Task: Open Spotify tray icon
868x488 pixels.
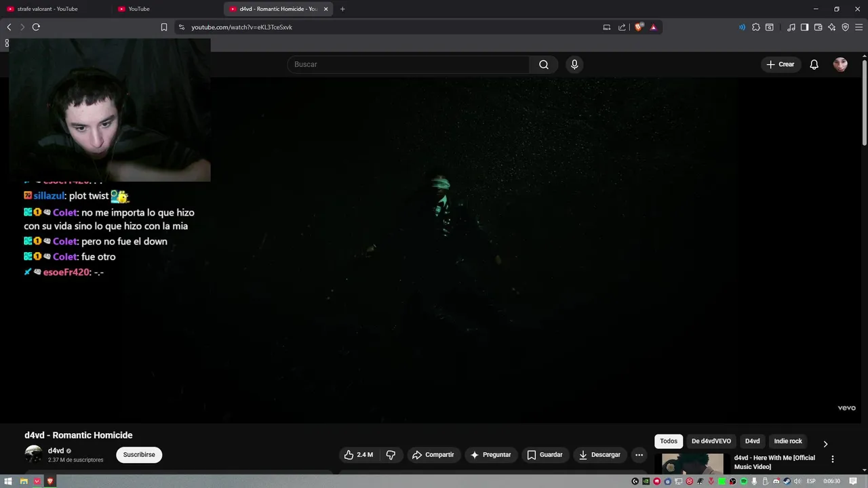Action: point(744,481)
